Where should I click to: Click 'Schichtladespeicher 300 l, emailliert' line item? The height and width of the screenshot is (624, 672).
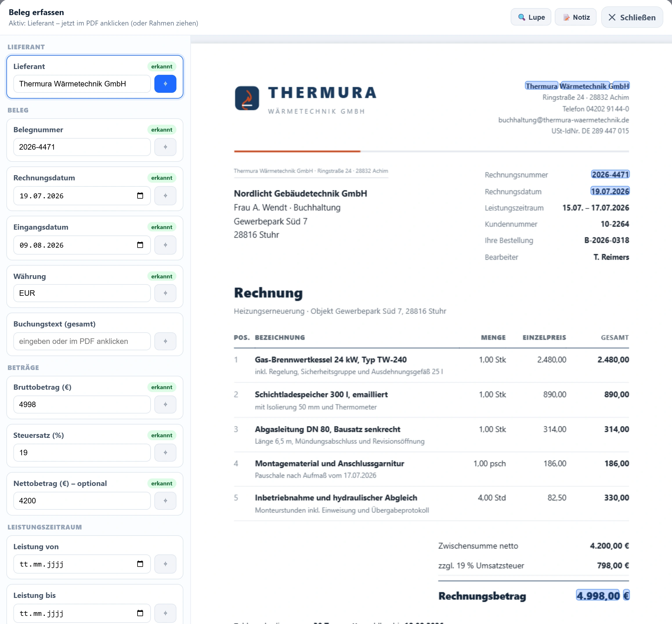tap(321, 394)
